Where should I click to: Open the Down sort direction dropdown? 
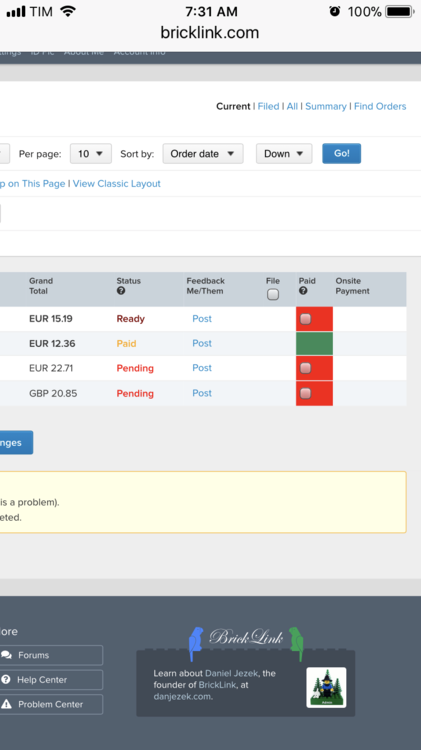point(284,154)
